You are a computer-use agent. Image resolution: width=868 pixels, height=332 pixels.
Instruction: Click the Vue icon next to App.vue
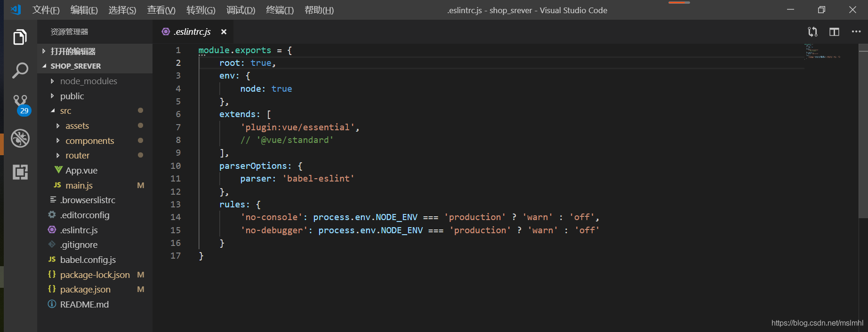tap(58, 170)
